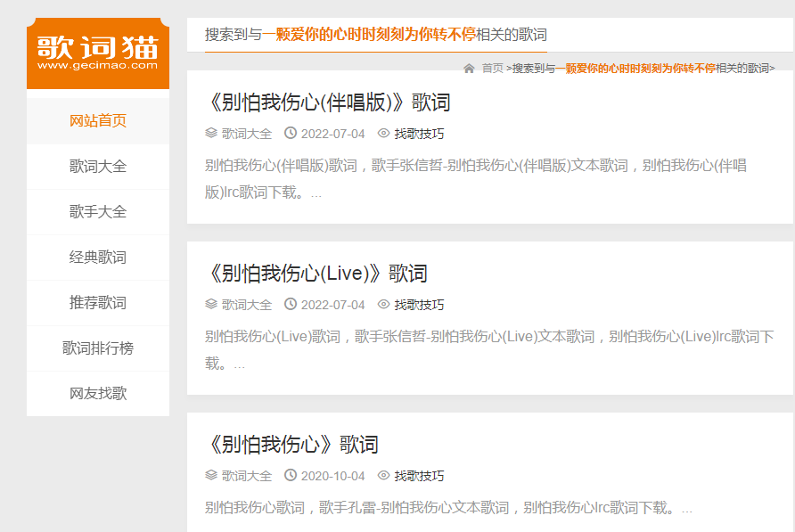Screen dimensions: 795x532
Task: Open 网站首页 in the sidebar
Action: click(98, 120)
